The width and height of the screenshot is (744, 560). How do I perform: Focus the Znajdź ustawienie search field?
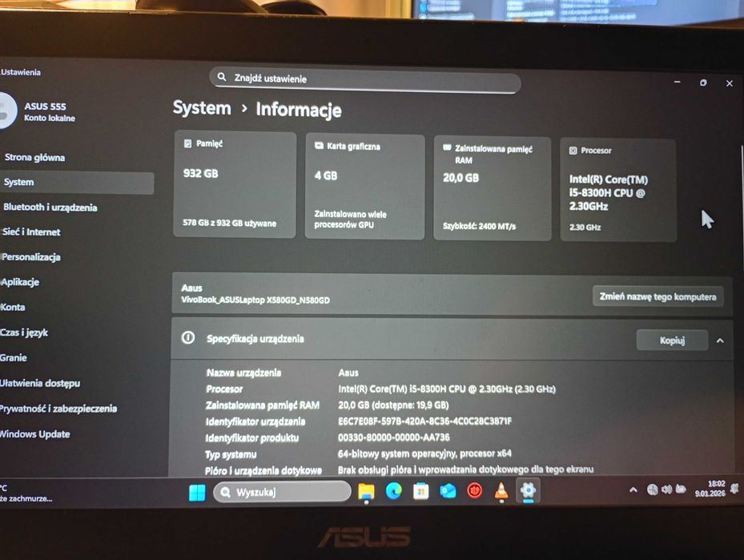tap(365, 80)
